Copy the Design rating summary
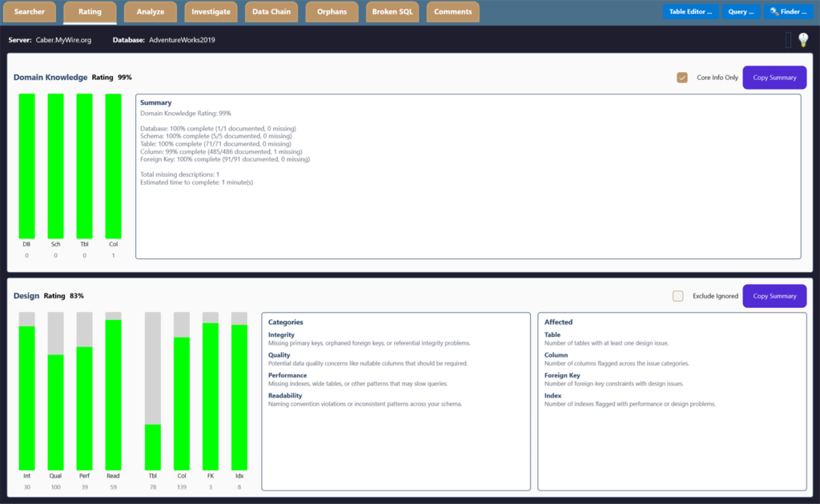The height and width of the screenshot is (504, 820). tap(774, 296)
